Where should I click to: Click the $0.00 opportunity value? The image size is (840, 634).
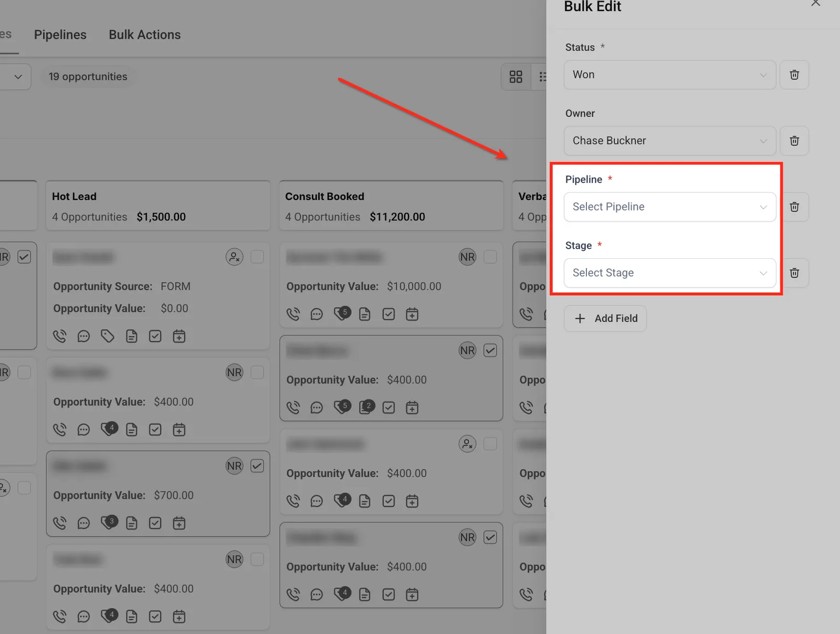click(174, 309)
